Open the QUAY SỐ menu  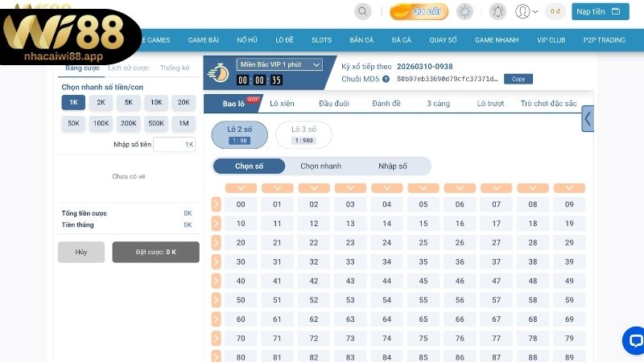click(443, 39)
